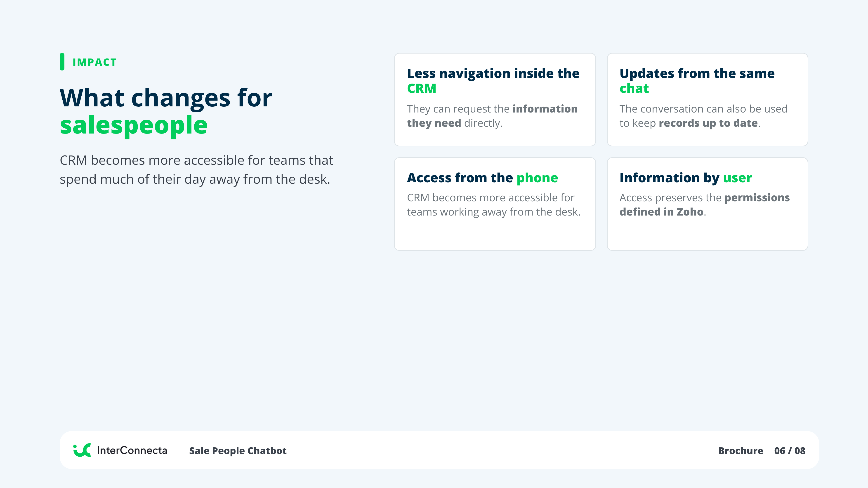Select the 'What changes for salespeople' heading

tap(166, 111)
